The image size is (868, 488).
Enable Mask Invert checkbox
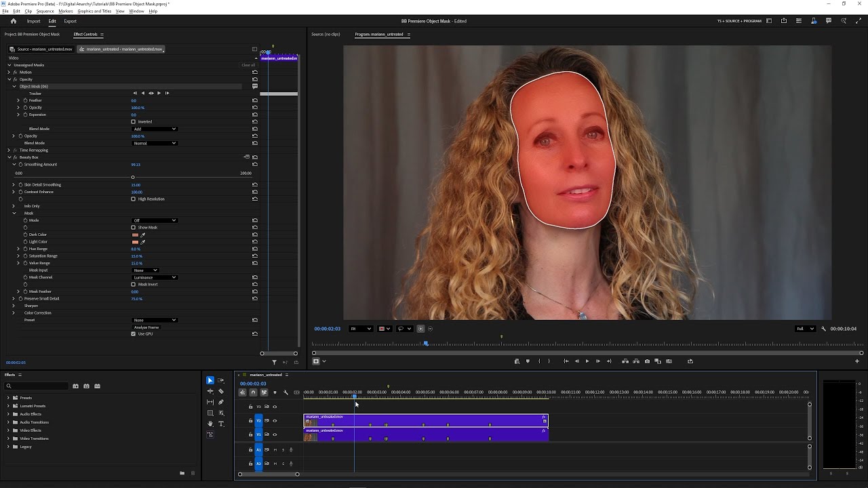click(133, 285)
